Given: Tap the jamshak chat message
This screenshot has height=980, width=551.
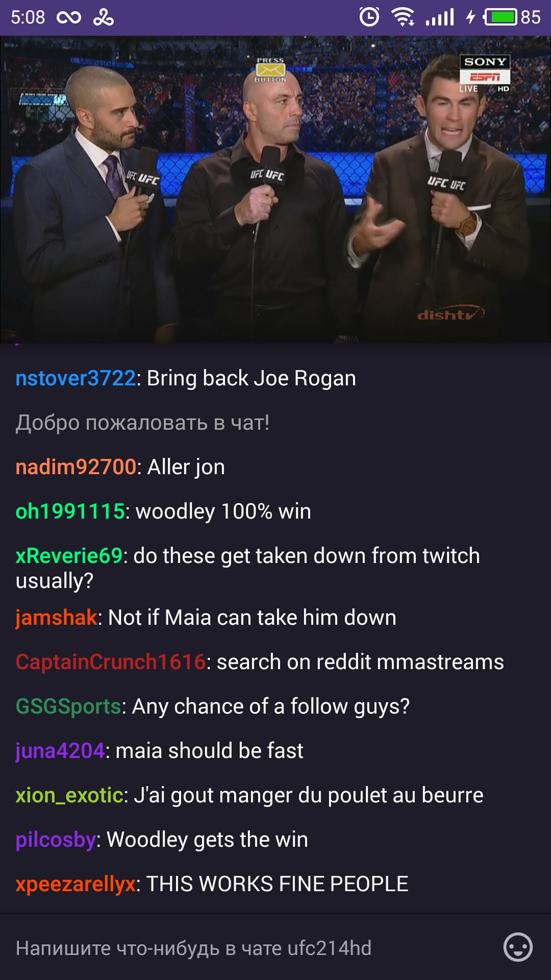Looking at the screenshot, I should 206,618.
